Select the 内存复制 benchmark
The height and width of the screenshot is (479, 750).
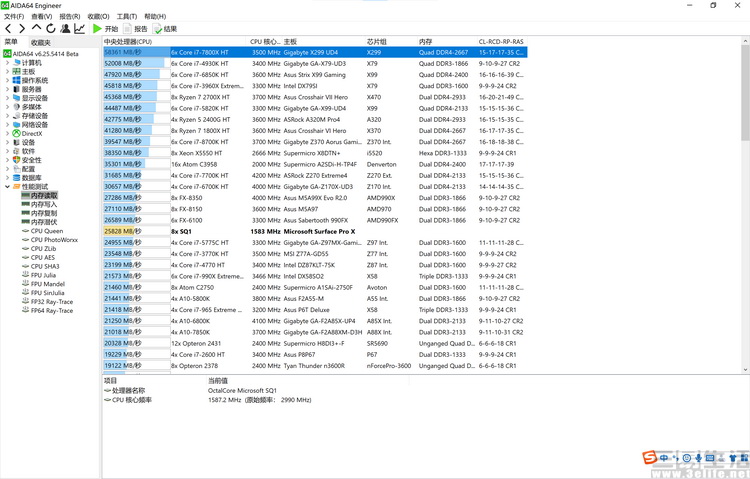pos(44,213)
